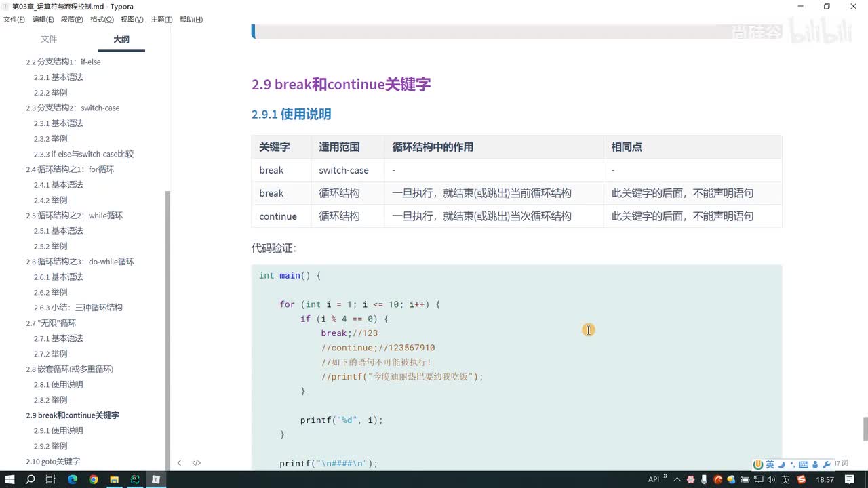
Task: Switch to the CLion taskbar app
Action: click(135, 479)
